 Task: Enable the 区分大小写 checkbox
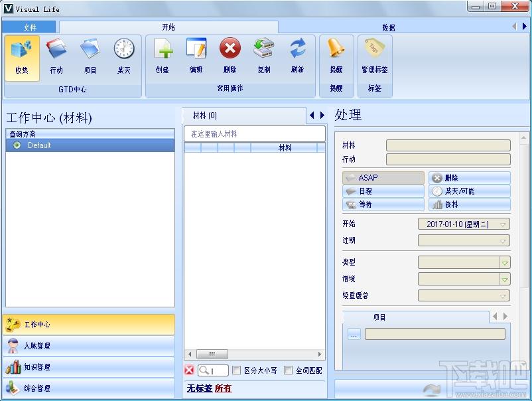(x=236, y=370)
